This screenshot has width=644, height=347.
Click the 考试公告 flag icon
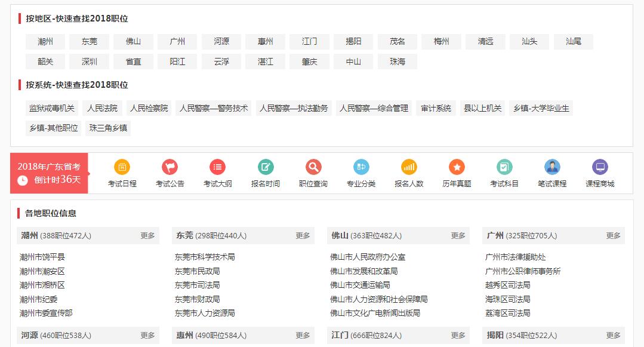click(170, 167)
